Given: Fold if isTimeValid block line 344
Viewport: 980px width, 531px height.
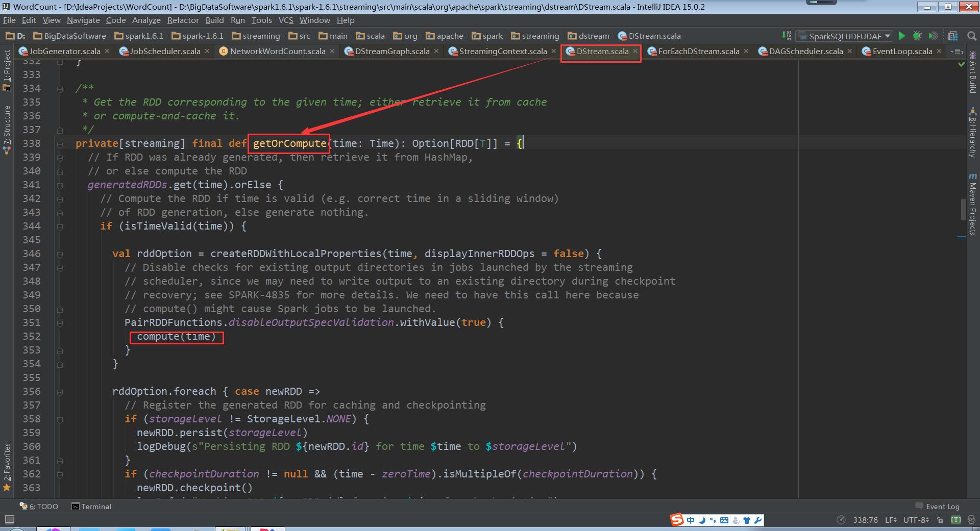Looking at the screenshot, I should (x=60, y=226).
